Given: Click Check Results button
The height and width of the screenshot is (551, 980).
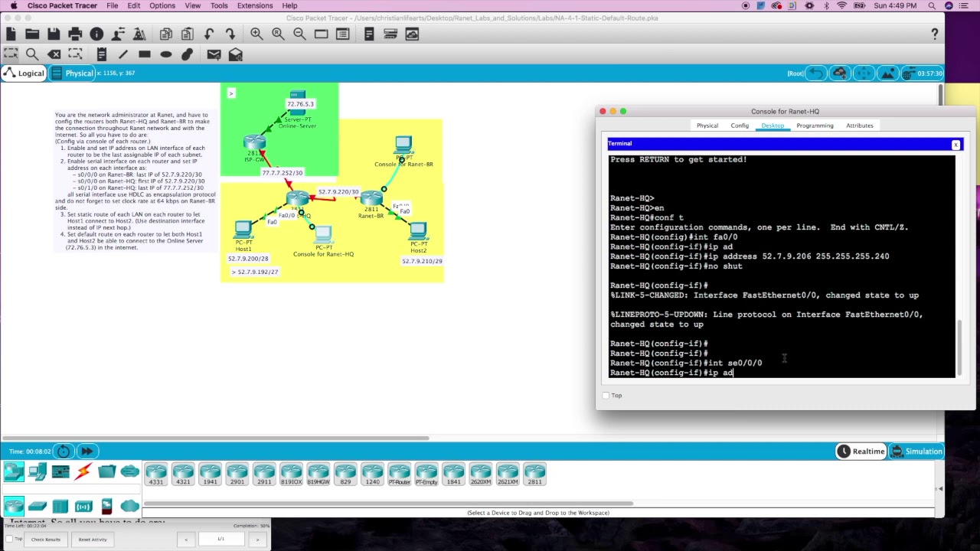Looking at the screenshot, I should 46,540.
